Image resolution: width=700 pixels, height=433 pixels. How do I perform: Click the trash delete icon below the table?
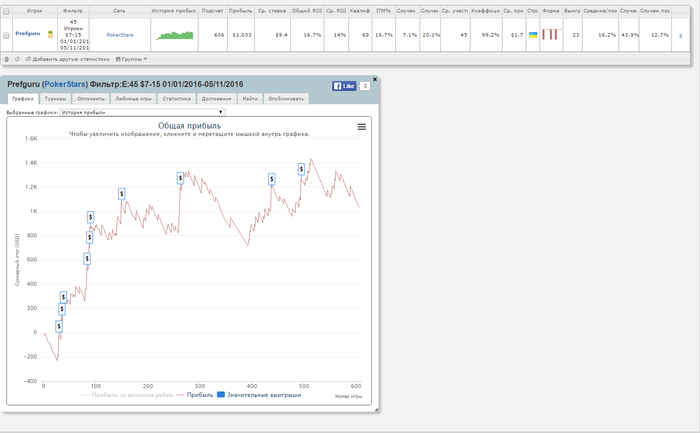(7, 59)
